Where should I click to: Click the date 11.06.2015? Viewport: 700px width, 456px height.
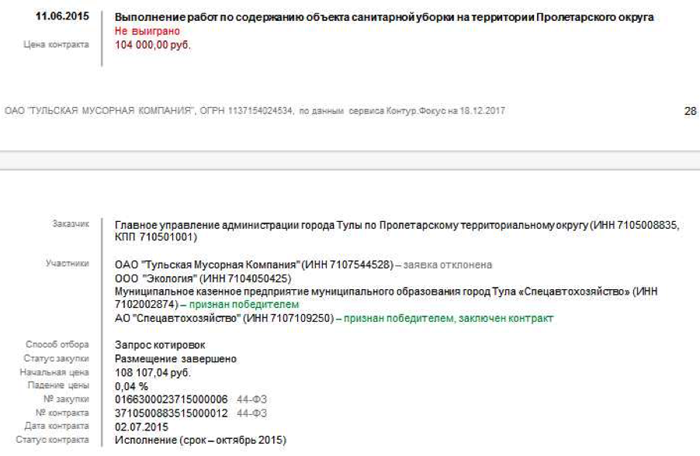[x=62, y=18]
